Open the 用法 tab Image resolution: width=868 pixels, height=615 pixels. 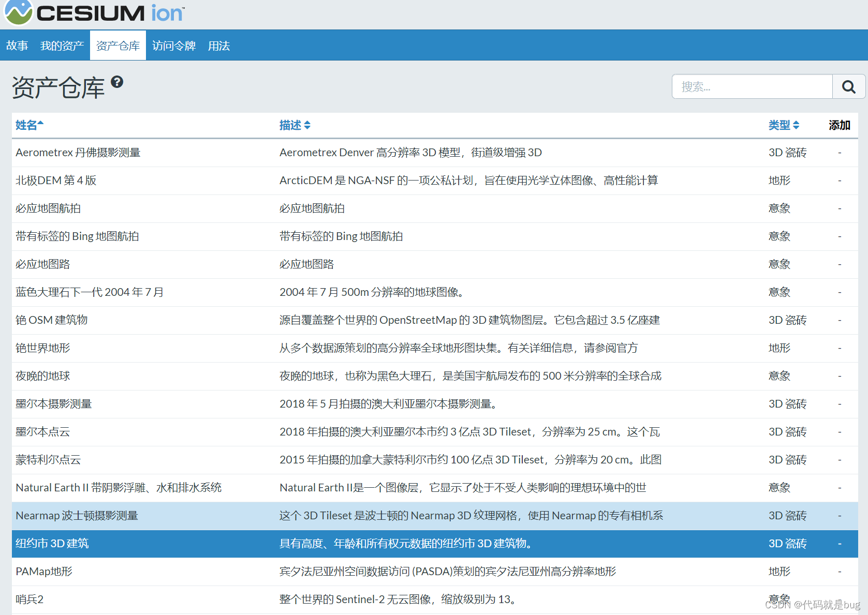pyautogui.click(x=219, y=46)
